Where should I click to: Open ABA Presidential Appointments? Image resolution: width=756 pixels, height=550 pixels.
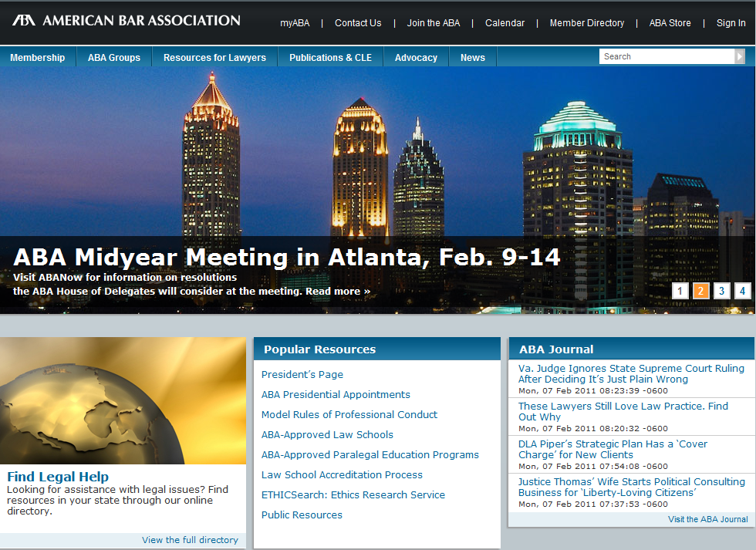click(x=336, y=395)
